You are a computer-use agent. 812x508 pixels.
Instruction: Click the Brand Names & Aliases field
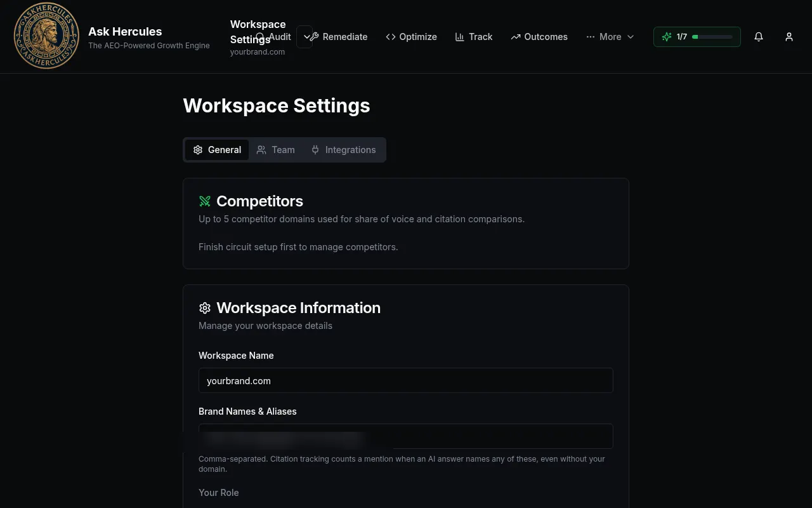coord(406,436)
